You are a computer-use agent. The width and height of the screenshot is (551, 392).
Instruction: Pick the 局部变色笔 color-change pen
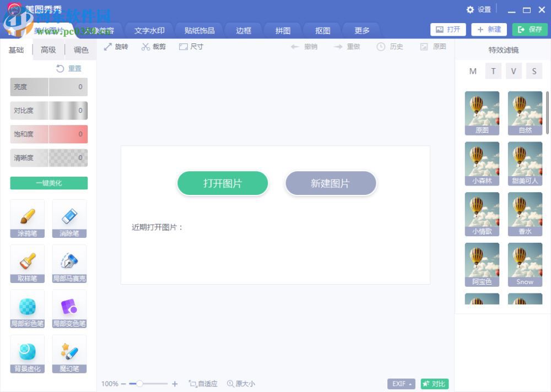[x=69, y=309]
